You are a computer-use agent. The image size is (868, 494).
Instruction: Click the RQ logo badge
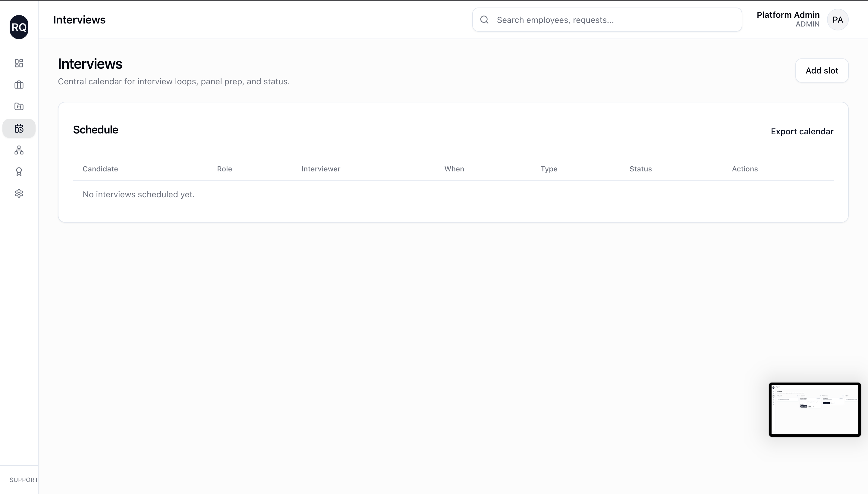click(19, 27)
